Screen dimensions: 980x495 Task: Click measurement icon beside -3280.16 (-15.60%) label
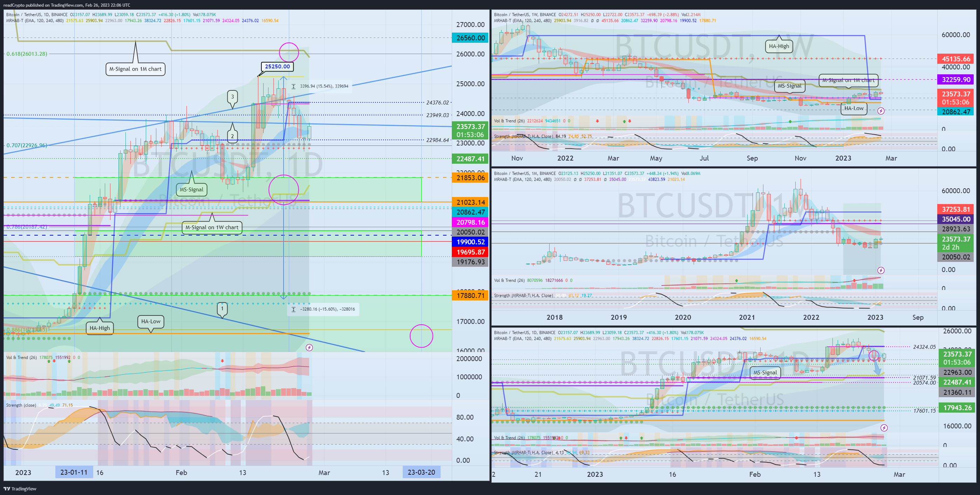tap(293, 309)
